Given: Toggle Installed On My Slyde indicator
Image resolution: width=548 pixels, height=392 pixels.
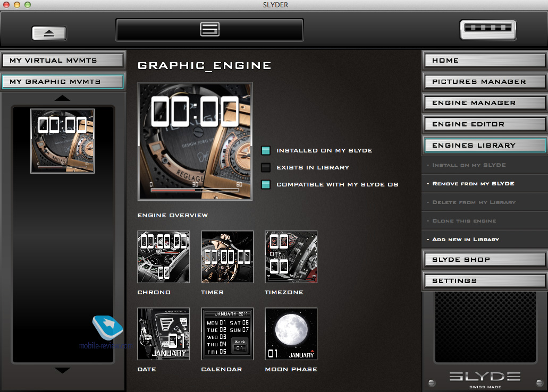Looking at the screenshot, I should coord(266,150).
